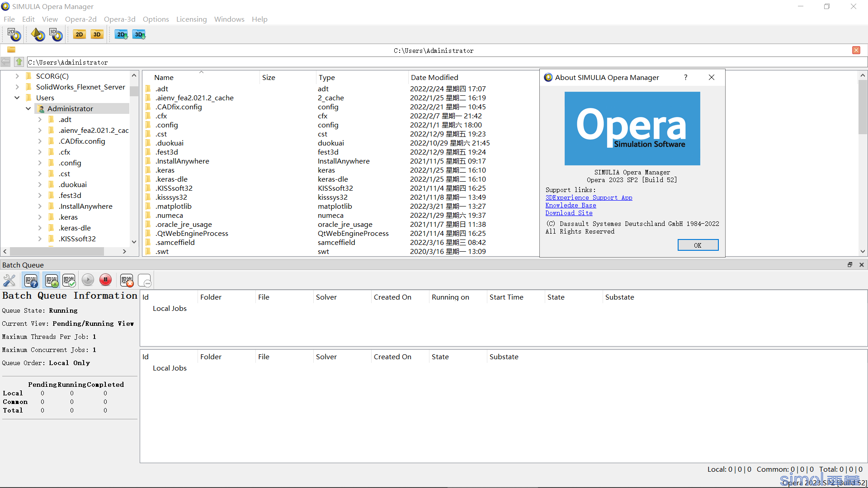This screenshot has width=868, height=488.
Task: Launch the Opera-3d Modeller pyramid icon
Action: click(x=38, y=34)
